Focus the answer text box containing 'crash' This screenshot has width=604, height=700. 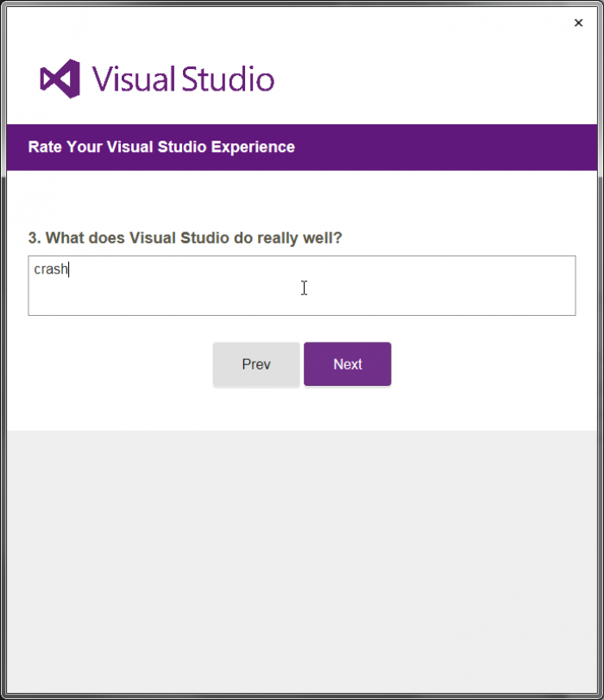point(302,286)
